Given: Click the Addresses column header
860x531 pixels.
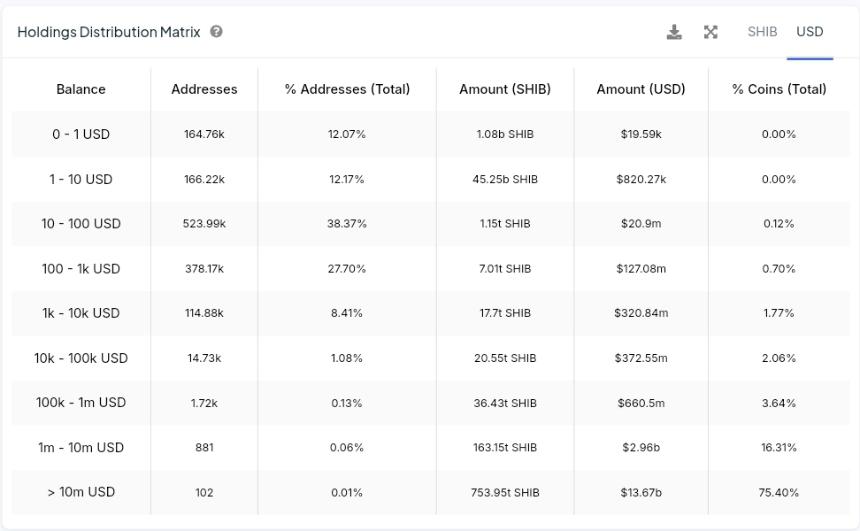Looking at the screenshot, I should click(204, 89).
